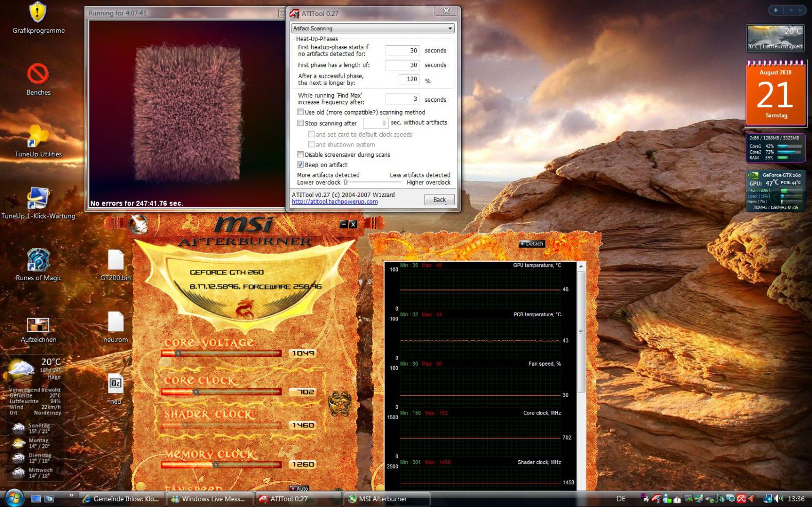Select the neu.rom file on desktop

115,322
